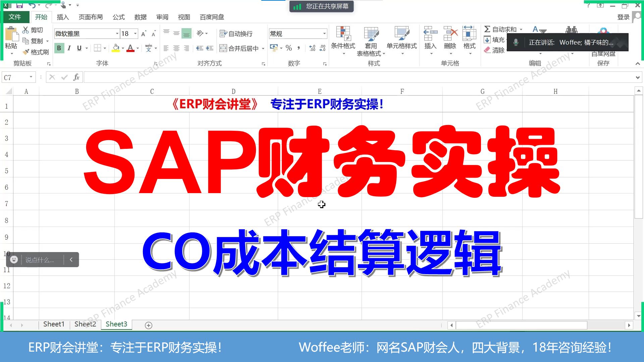Open the Name Box dropdown
Image resolution: width=644 pixels, height=362 pixels.
[31, 77]
